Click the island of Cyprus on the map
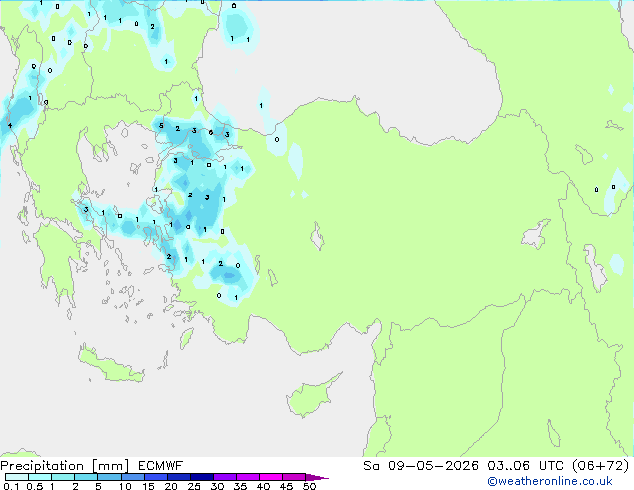The height and width of the screenshot is (490, 634). pos(309,397)
